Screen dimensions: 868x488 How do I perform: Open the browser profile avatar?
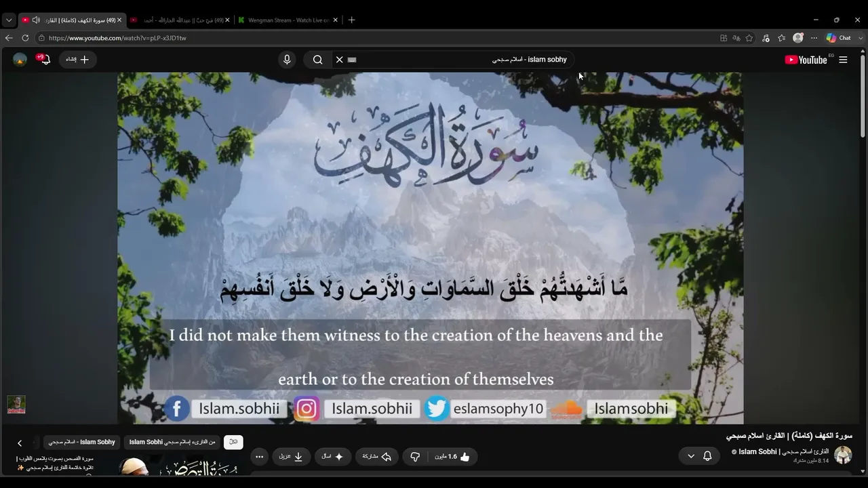[798, 38]
